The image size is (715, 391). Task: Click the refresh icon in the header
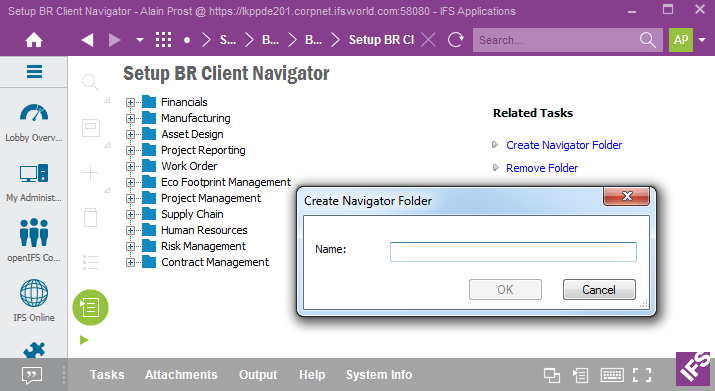pos(456,40)
